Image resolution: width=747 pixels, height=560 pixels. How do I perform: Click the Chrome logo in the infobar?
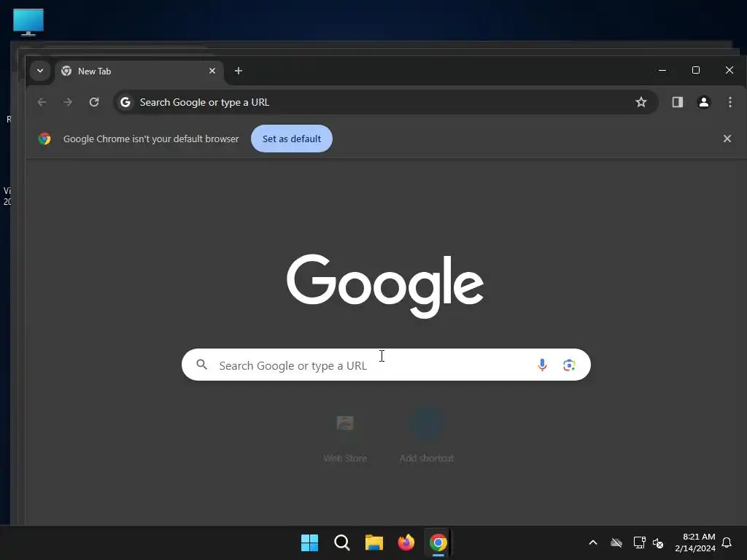44,139
